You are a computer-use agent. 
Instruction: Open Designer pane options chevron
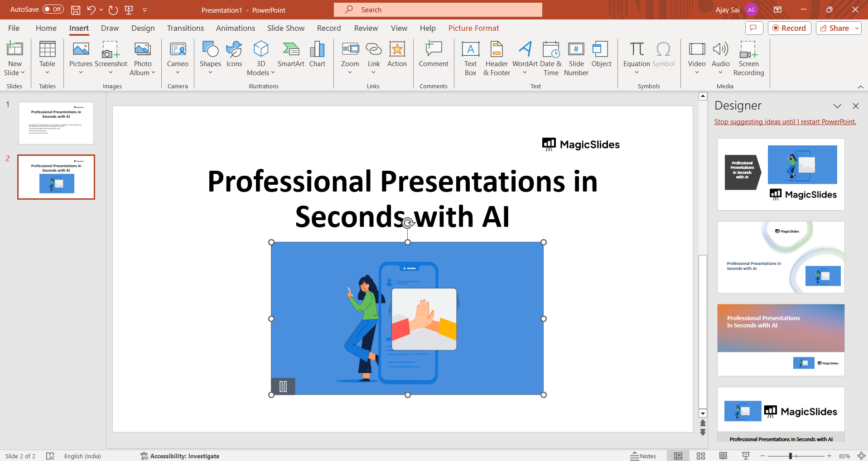[x=837, y=106]
